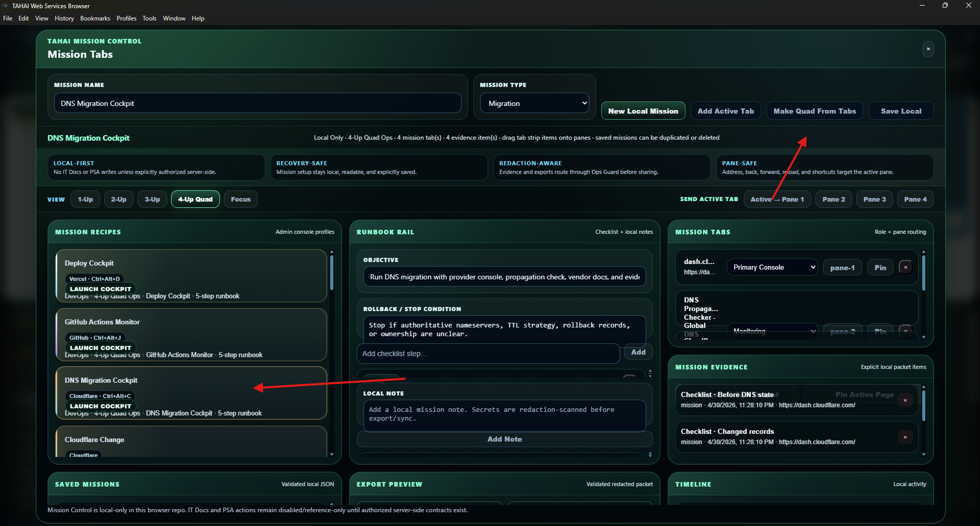This screenshot has height=526, width=980.
Task: Click the Export Preview panel heading
Action: pyautogui.click(x=390, y=484)
